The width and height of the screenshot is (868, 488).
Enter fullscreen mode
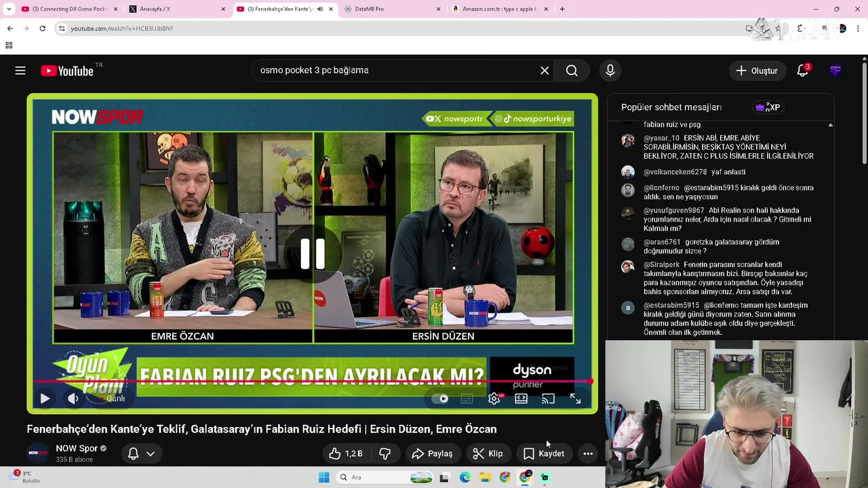[x=575, y=399]
